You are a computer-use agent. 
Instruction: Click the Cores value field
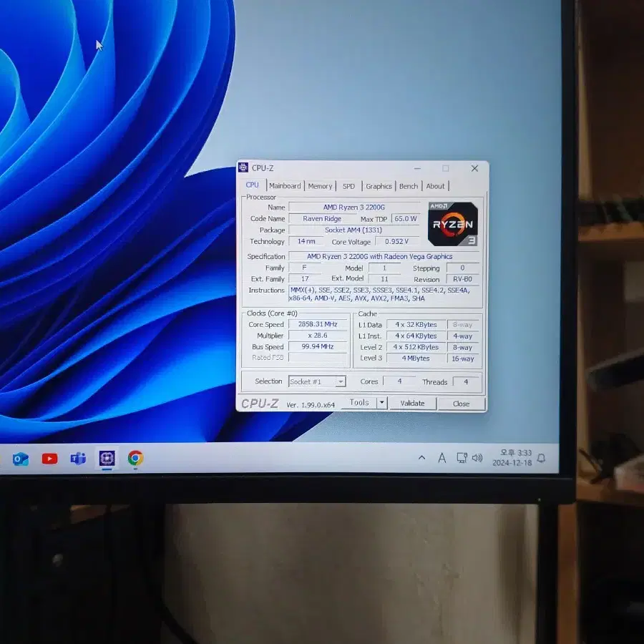[x=399, y=381]
